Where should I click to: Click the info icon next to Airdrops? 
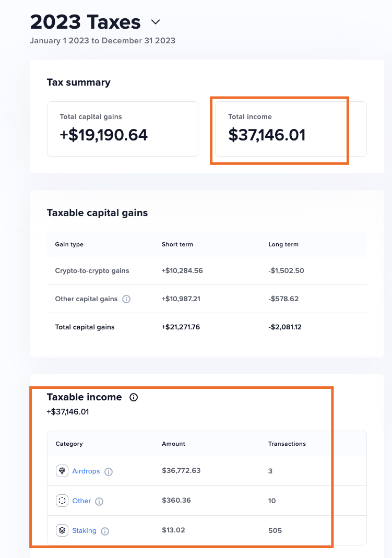(108, 471)
